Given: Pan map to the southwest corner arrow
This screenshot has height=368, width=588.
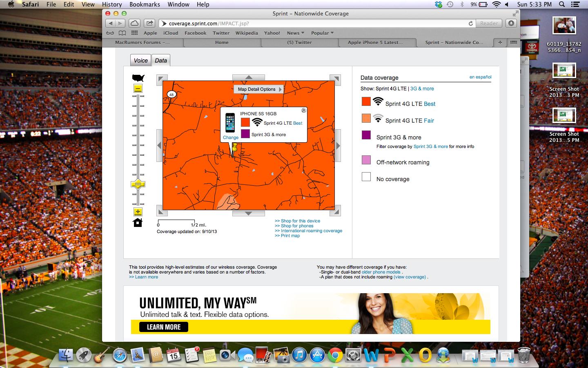Looking at the screenshot, I should (162, 211).
